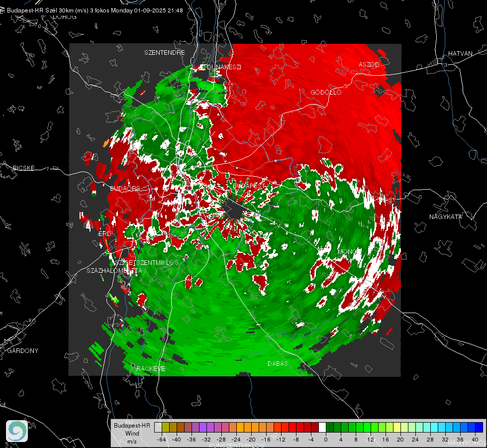Select the NAGYKATA city label
This screenshot has height=448, width=487.
[x=446, y=217]
